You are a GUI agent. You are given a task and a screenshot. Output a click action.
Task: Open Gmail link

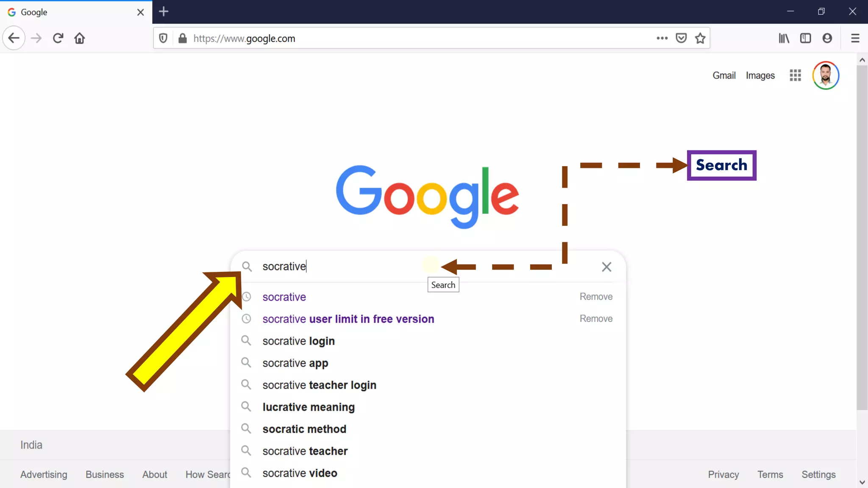[724, 75]
